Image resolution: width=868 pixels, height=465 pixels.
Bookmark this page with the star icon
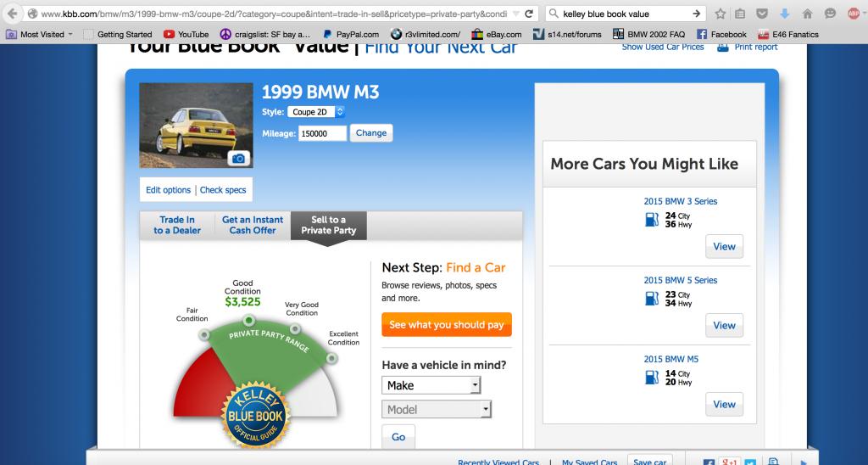pos(721,14)
